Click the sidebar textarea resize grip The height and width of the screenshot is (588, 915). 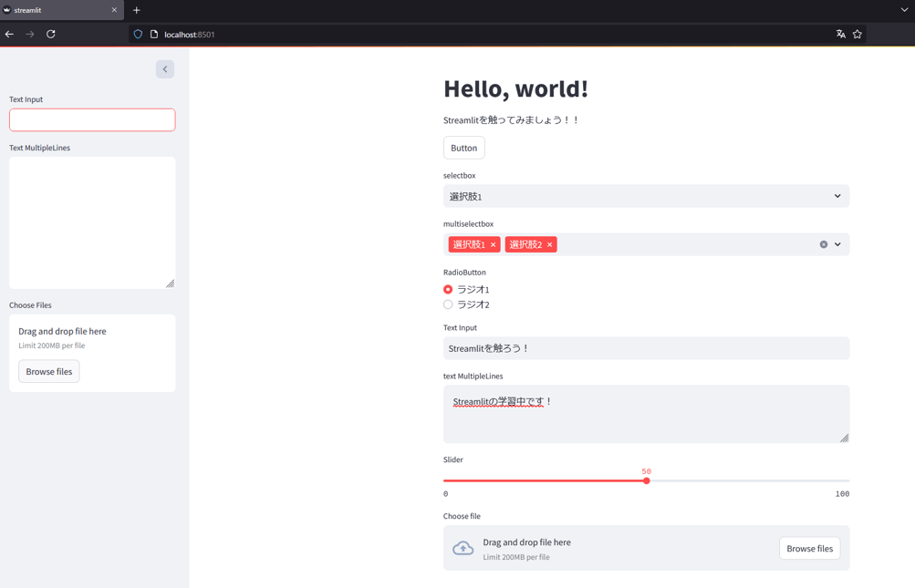click(x=170, y=284)
